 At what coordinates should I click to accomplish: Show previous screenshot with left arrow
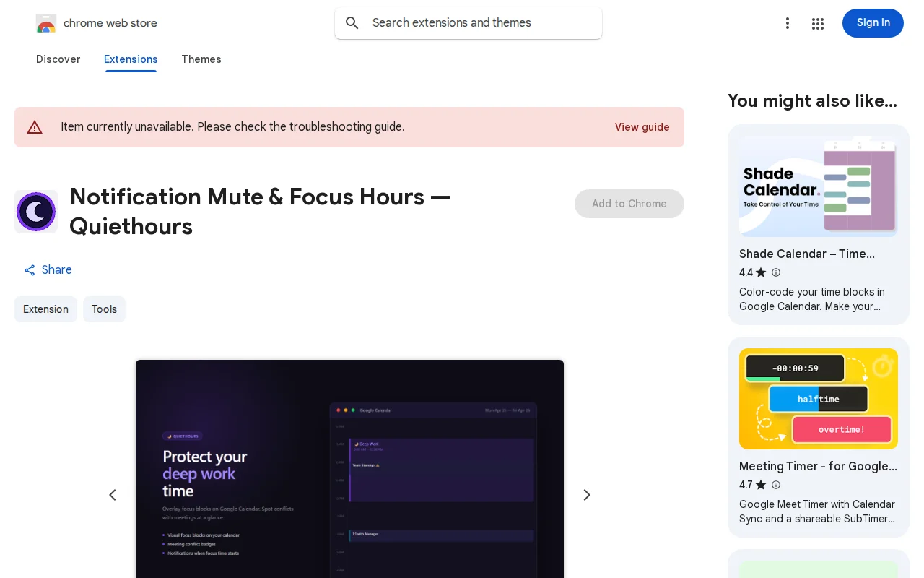[113, 495]
